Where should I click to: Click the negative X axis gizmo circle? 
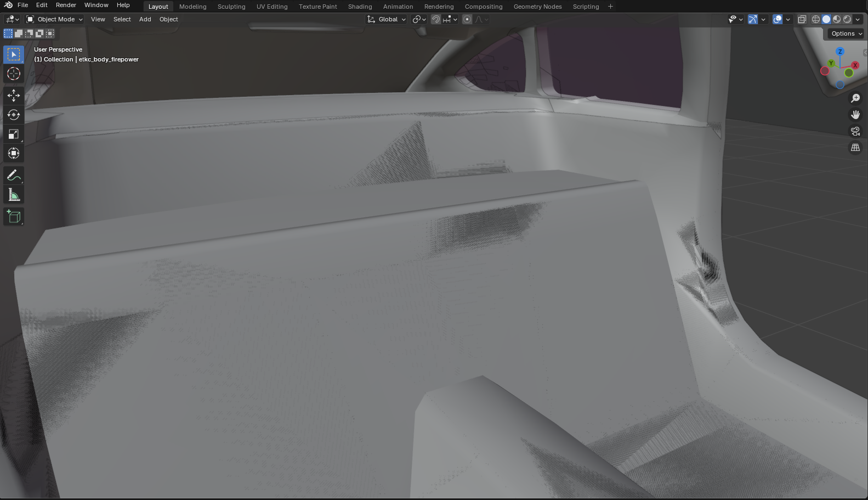coord(825,71)
